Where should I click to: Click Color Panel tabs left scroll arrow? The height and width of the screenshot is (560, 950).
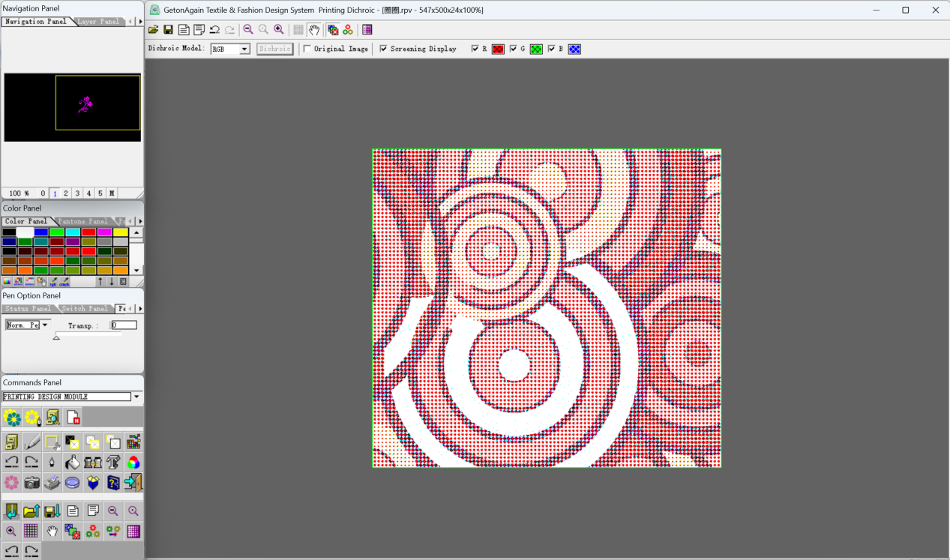[130, 221]
